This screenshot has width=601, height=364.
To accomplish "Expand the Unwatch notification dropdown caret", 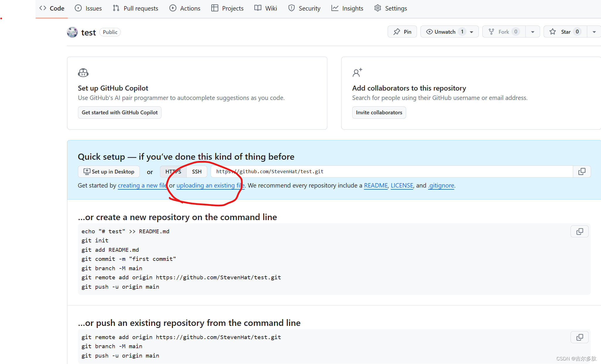I will [x=471, y=32].
